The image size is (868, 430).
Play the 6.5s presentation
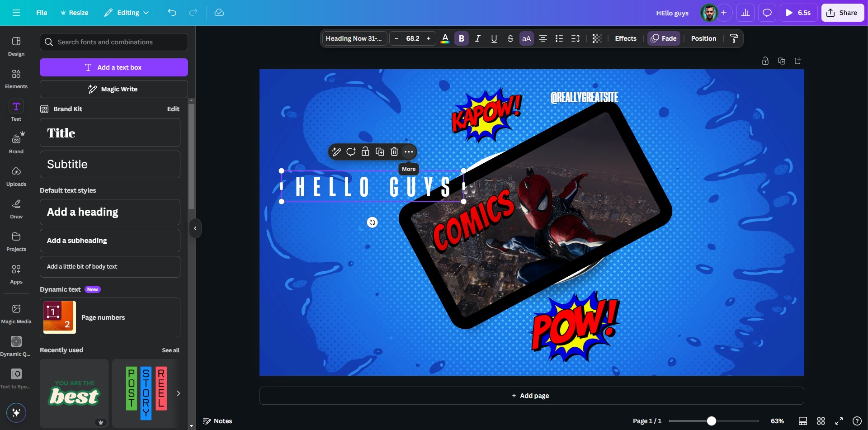tap(798, 13)
